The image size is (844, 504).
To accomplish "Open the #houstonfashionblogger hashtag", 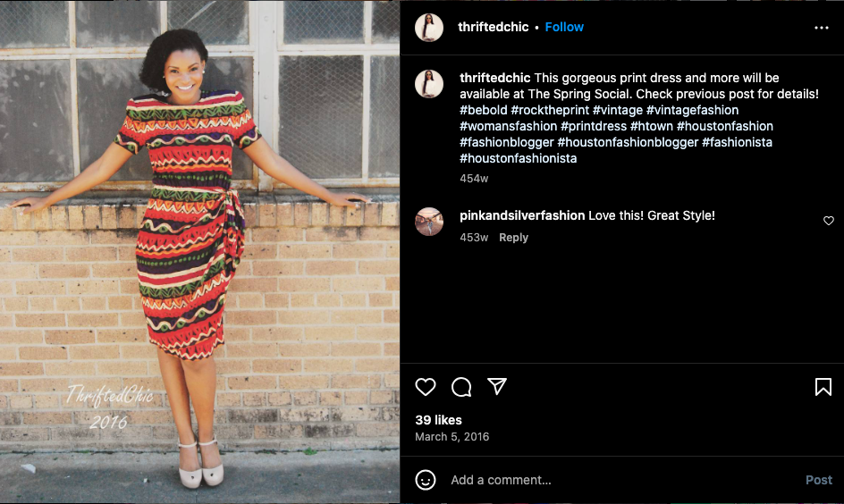I will click(x=628, y=142).
